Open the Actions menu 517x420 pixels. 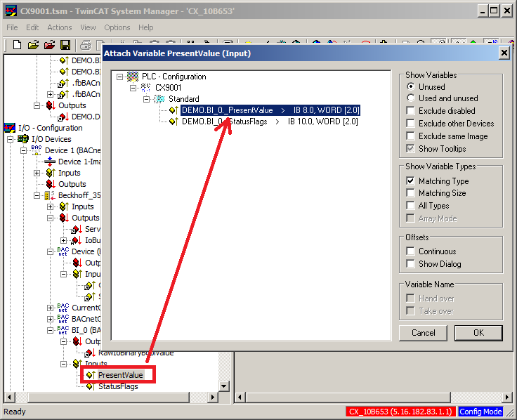[x=60, y=27]
